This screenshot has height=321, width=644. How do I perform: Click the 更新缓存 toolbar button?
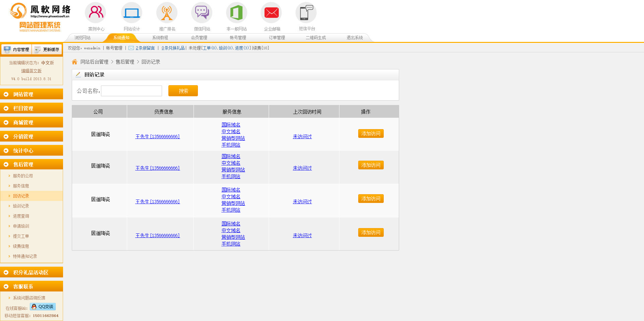pyautogui.click(x=47, y=49)
